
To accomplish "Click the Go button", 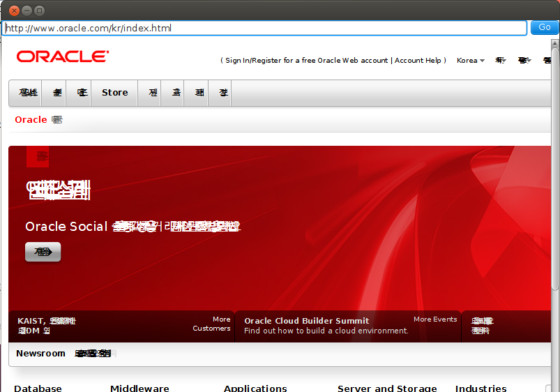I will pyautogui.click(x=544, y=28).
